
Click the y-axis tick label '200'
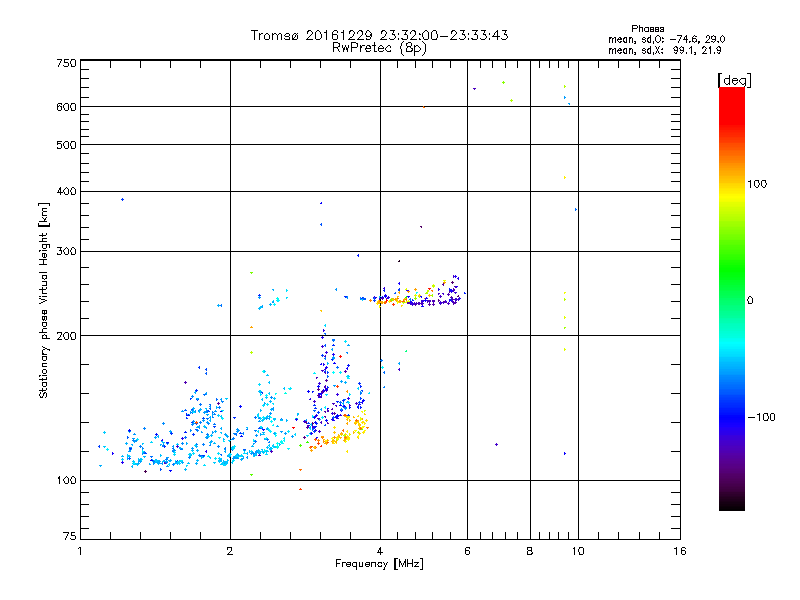(66, 336)
